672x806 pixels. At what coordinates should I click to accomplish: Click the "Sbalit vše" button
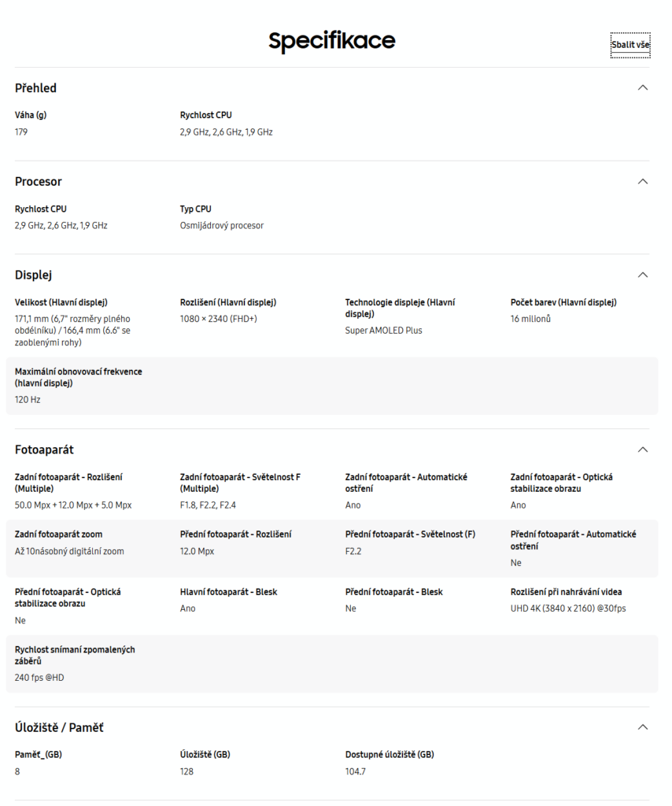tap(630, 45)
